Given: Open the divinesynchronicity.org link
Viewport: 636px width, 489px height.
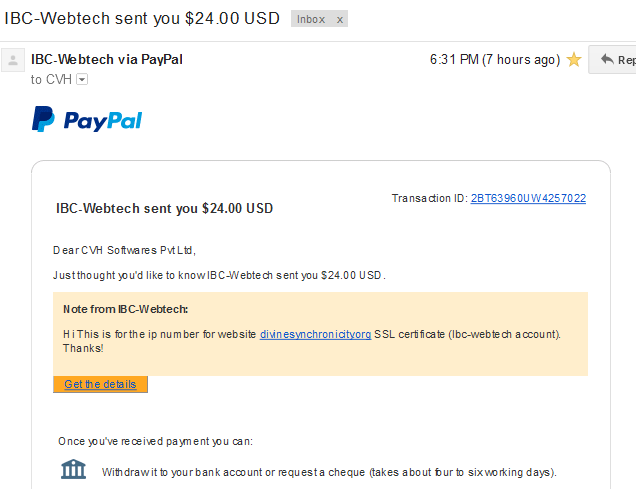Looking at the screenshot, I should click(316, 335).
